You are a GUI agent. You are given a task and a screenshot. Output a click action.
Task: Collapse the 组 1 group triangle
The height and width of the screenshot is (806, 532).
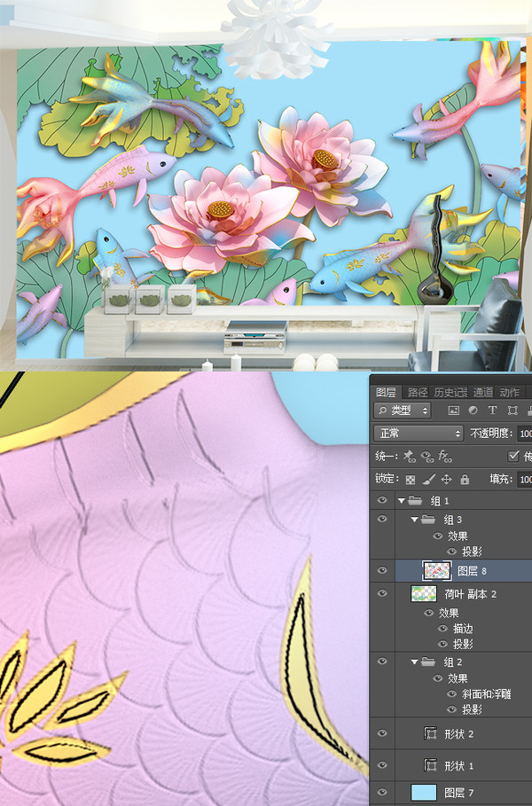[402, 500]
